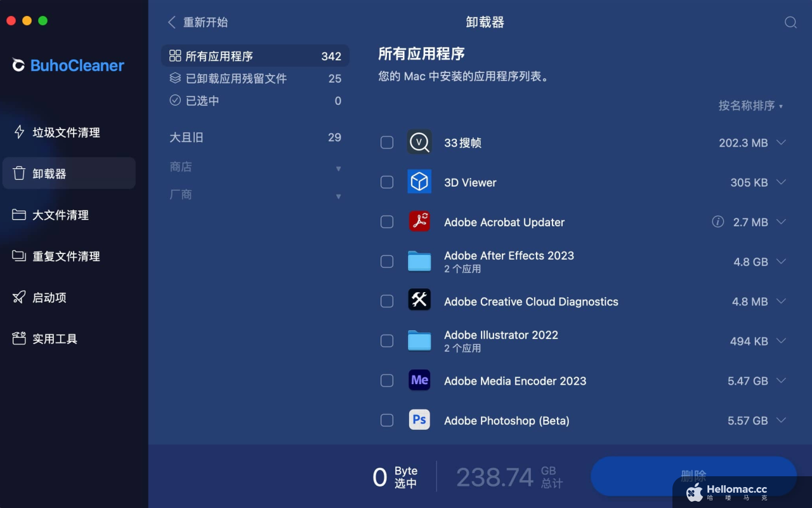Click the 5.47 GB size value
Screen dimensions: 812x508
pos(748,381)
